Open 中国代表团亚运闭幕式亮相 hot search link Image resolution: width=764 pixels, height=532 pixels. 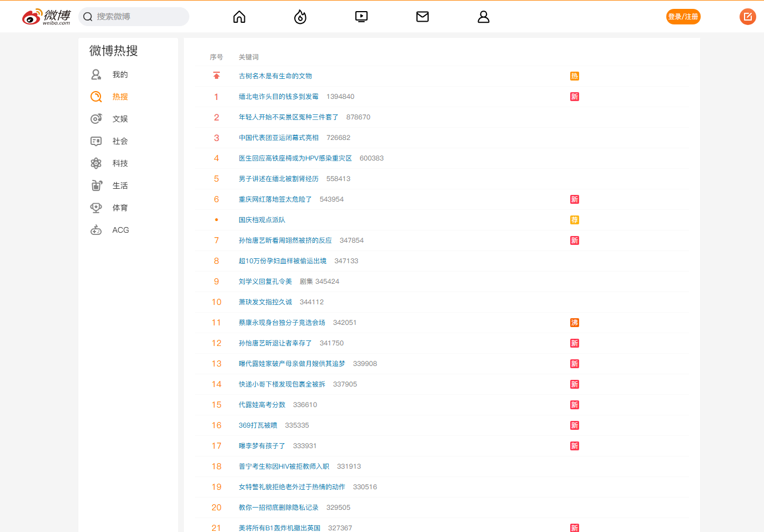point(279,138)
